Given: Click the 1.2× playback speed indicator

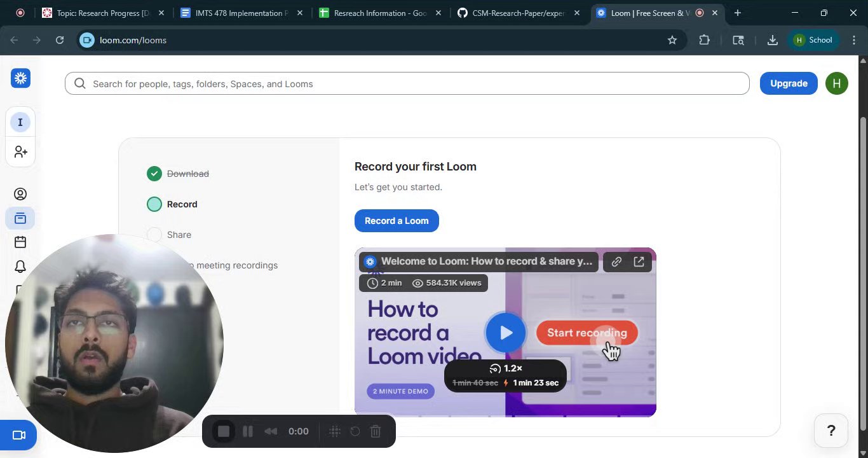Looking at the screenshot, I should 506,368.
